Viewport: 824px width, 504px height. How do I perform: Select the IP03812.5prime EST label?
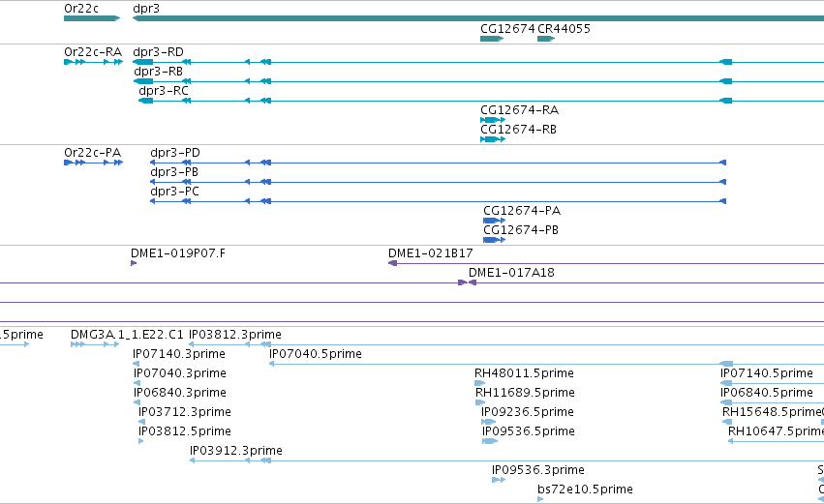(x=184, y=432)
